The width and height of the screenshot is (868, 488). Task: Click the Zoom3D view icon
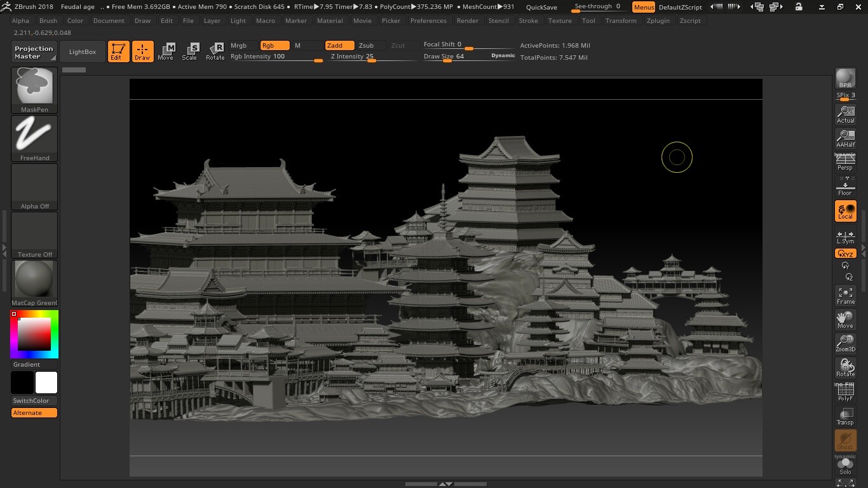tap(845, 344)
